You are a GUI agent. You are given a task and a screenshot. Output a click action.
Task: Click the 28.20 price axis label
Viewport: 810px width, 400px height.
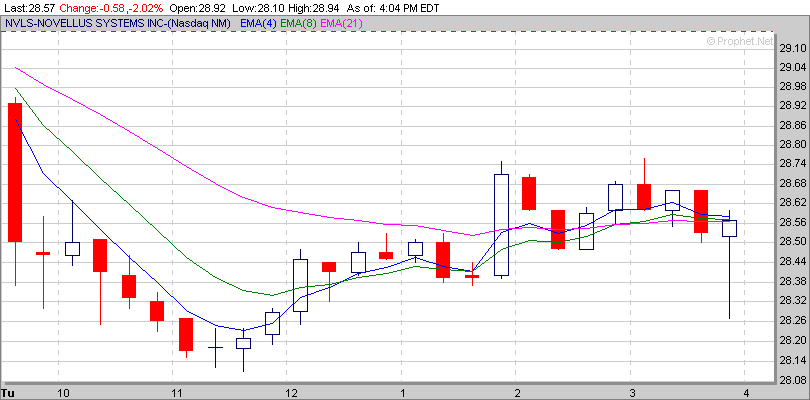792,340
